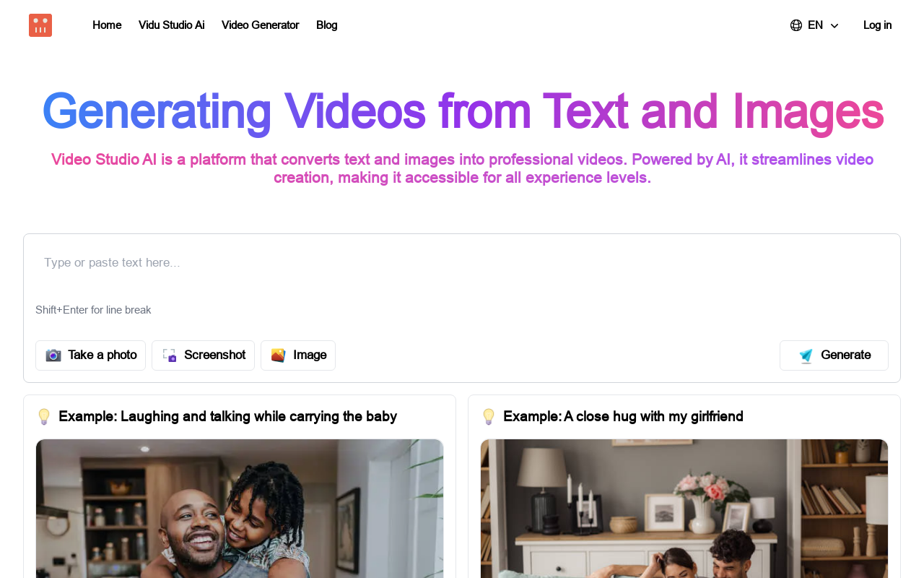
Task: Open the couple hugging example image
Action: tap(684, 509)
